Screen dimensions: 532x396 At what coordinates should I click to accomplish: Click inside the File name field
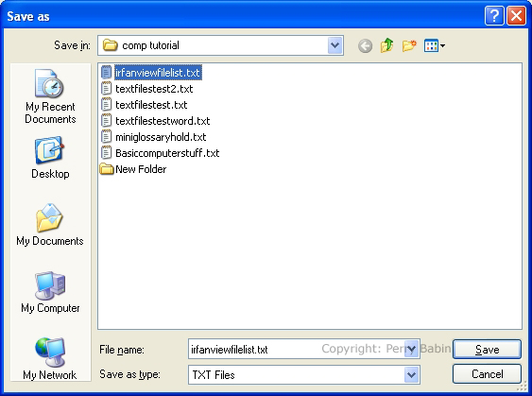click(296, 349)
